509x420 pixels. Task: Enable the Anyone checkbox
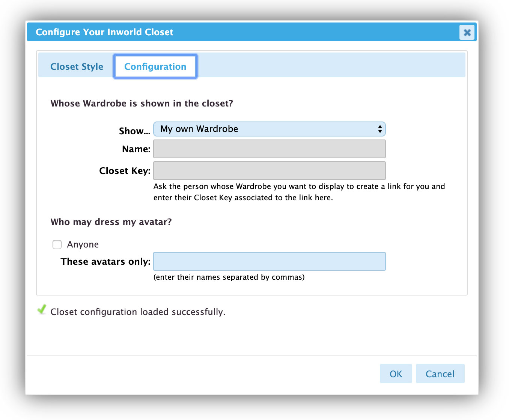tap(57, 244)
